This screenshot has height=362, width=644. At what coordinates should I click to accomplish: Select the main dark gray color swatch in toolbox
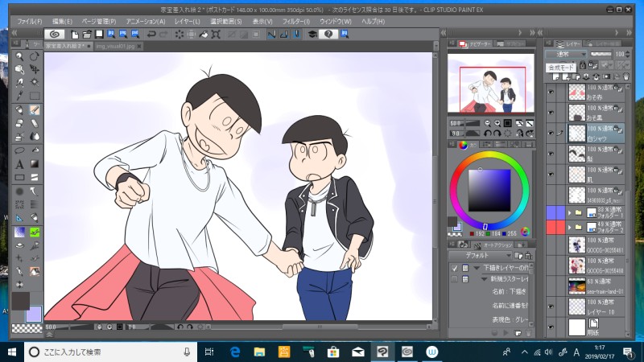[x=20, y=301]
